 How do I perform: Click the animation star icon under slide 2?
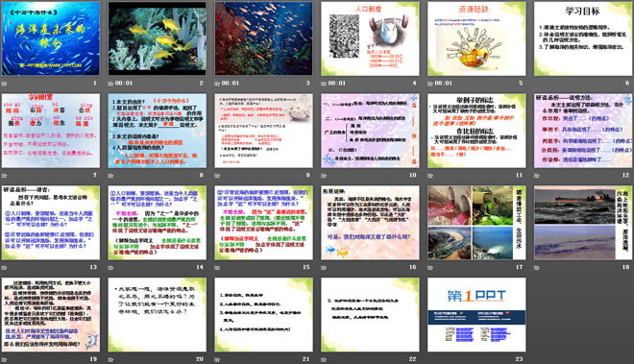tap(110, 84)
